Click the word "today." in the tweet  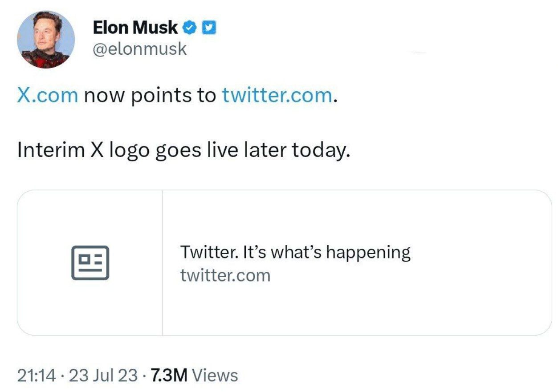pos(319,150)
